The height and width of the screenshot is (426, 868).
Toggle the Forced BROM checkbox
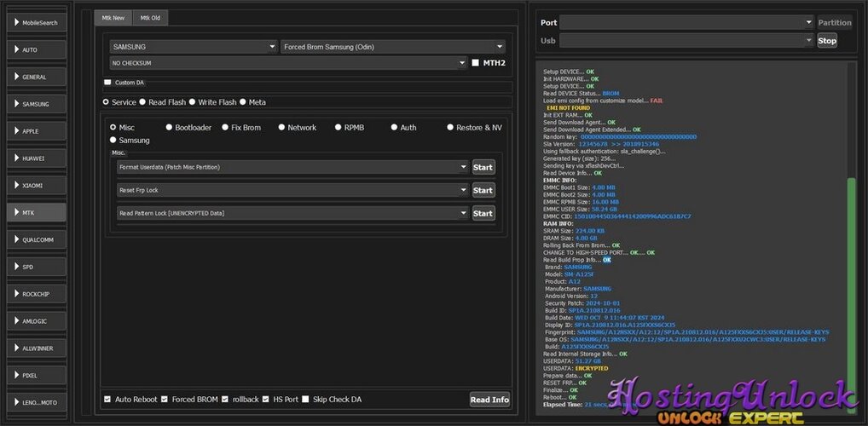coord(165,399)
